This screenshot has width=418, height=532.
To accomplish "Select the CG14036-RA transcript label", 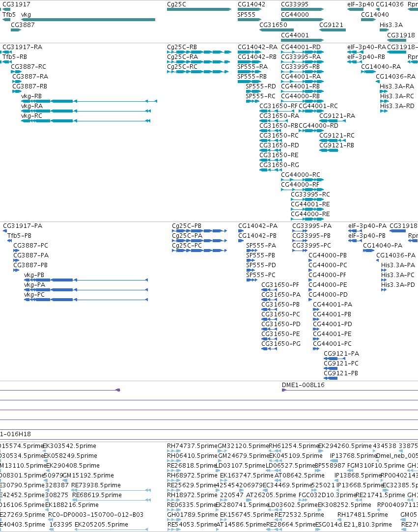I will (x=395, y=77).
